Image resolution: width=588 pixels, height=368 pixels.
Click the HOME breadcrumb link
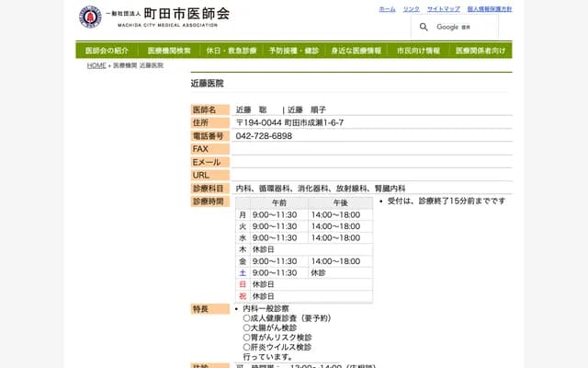click(96, 66)
